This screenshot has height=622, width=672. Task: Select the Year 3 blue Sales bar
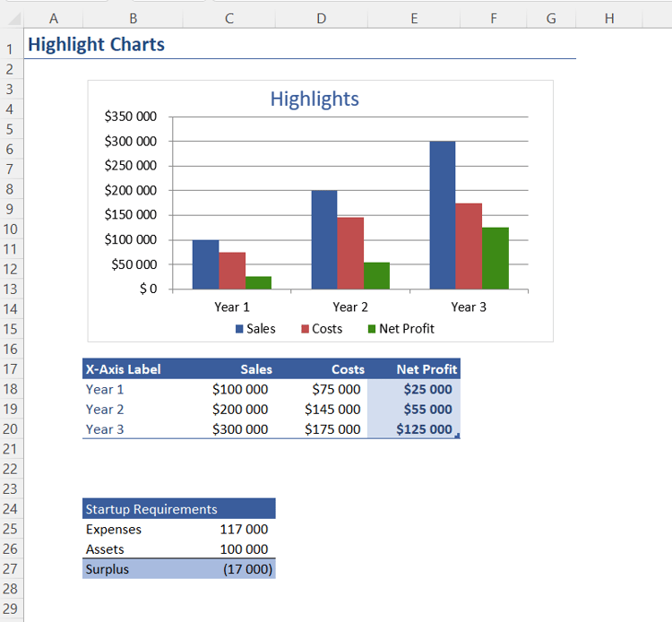[x=443, y=215]
